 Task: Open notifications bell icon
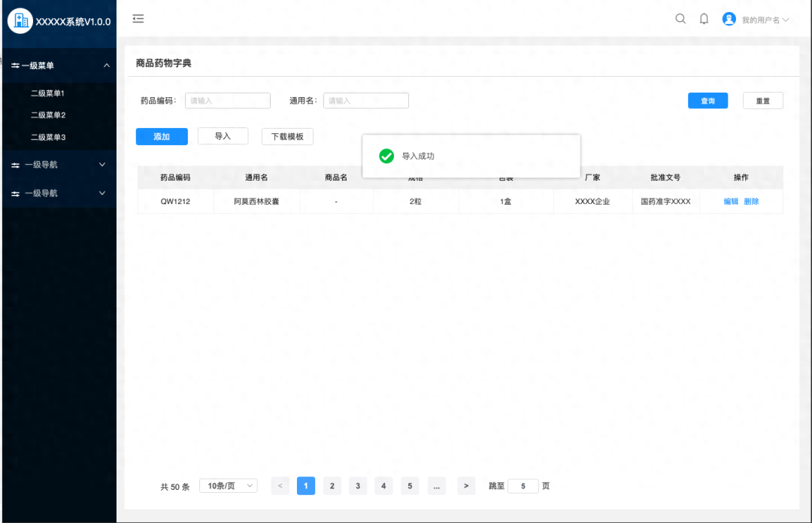(x=704, y=19)
